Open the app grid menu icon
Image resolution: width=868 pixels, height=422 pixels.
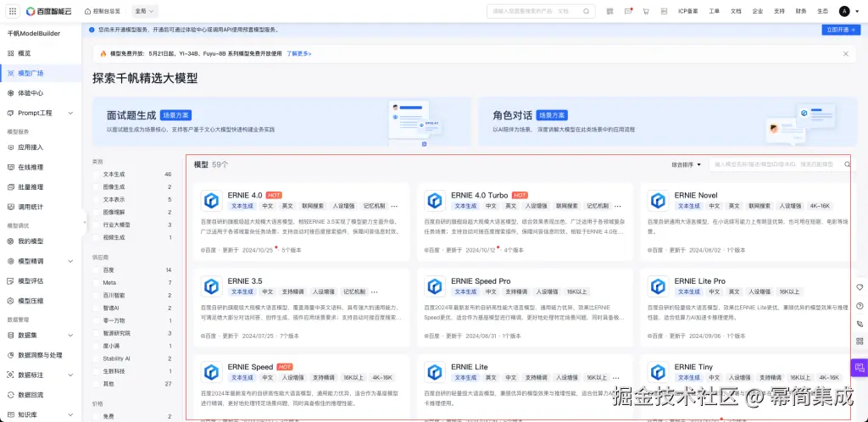14,11
